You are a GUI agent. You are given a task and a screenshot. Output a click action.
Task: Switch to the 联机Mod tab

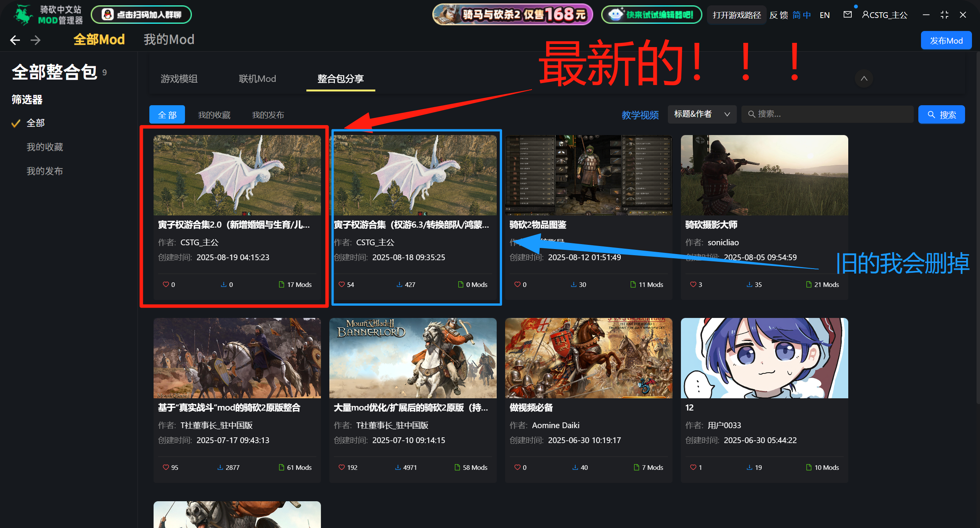coord(257,78)
